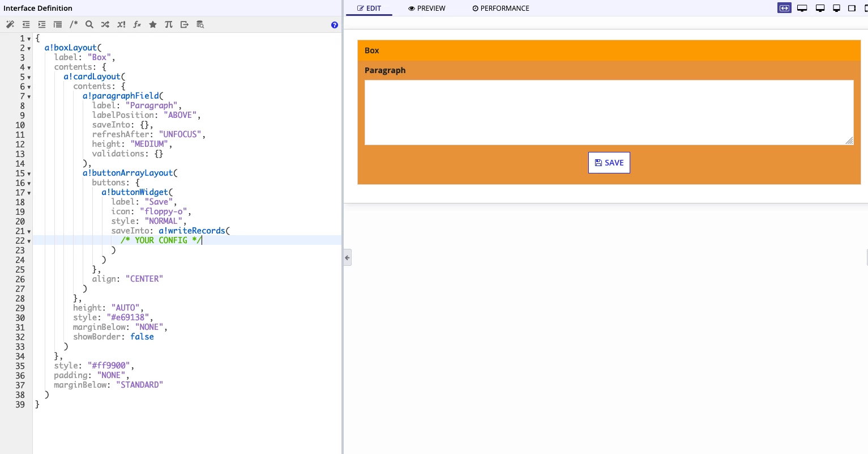The width and height of the screenshot is (868, 454).
Task: Open search using the magnifier icon
Action: click(89, 24)
